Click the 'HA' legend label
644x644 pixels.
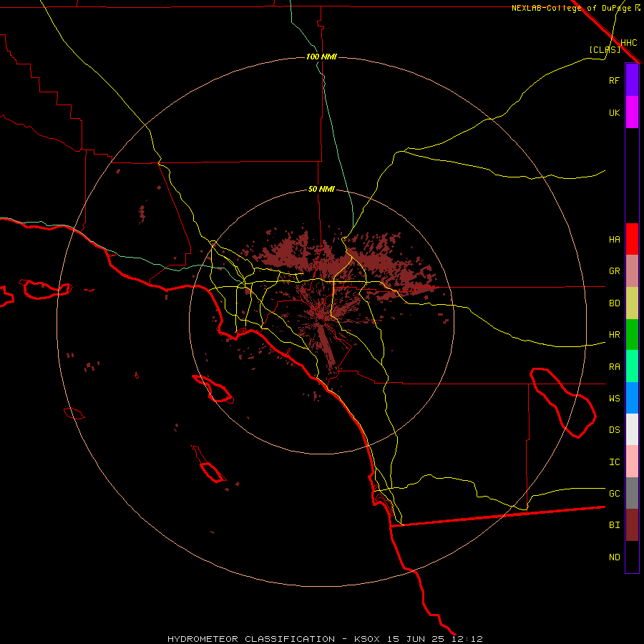coord(614,240)
